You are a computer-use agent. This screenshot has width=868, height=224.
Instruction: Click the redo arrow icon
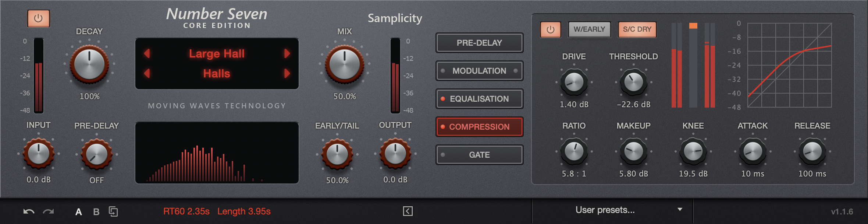pyautogui.click(x=48, y=211)
